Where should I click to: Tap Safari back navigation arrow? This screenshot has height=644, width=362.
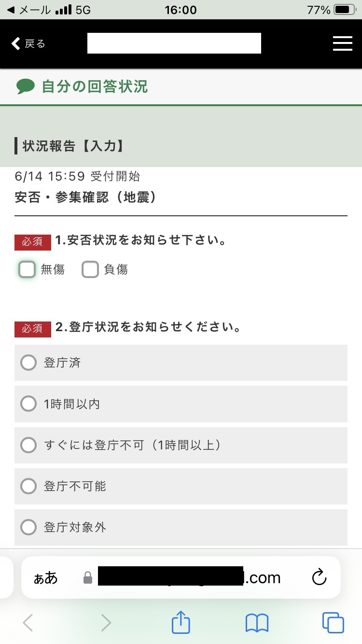[x=28, y=623]
